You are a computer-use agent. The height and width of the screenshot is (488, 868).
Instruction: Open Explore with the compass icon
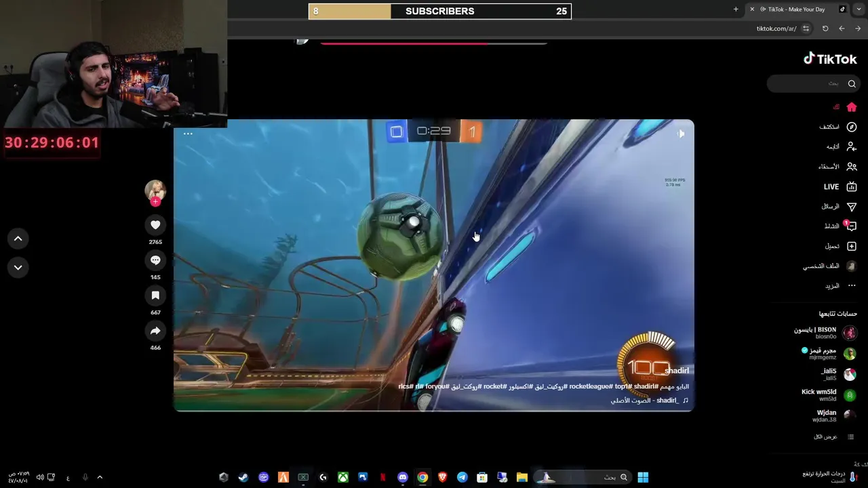852,127
